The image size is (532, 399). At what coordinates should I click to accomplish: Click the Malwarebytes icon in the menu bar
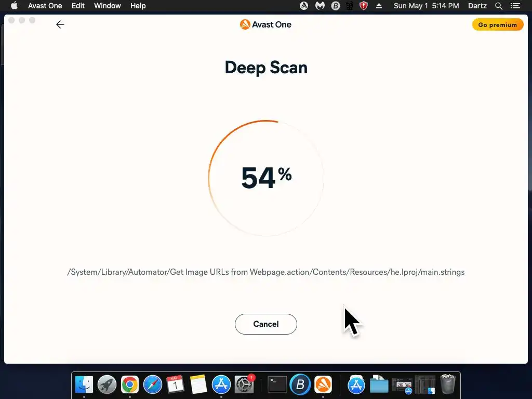tap(320, 6)
